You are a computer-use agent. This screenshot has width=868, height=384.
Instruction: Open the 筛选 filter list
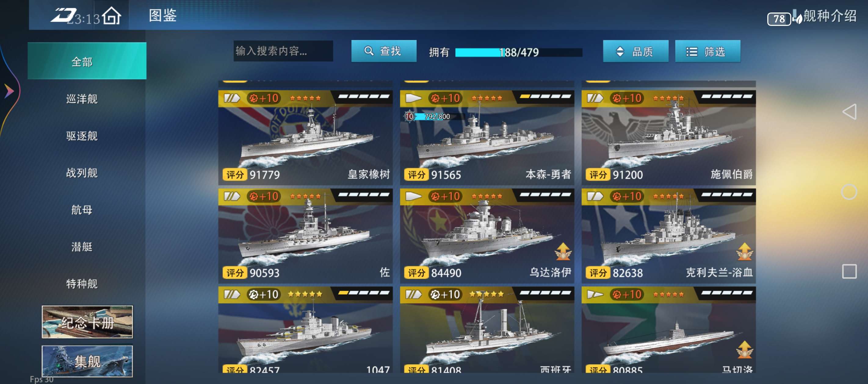click(x=707, y=51)
